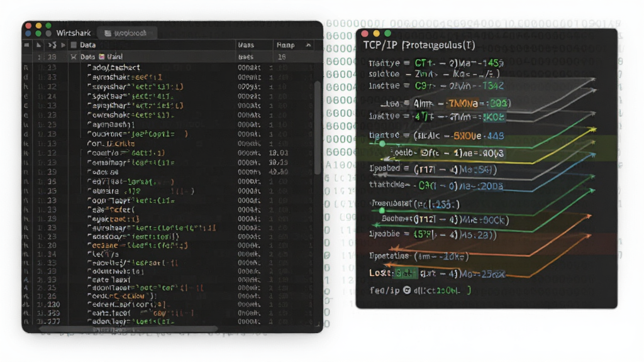Image resolution: width=644 pixels, height=362 pixels.
Task: Click the vertical scrollbar in Wirtshark window
Action: tap(317, 127)
